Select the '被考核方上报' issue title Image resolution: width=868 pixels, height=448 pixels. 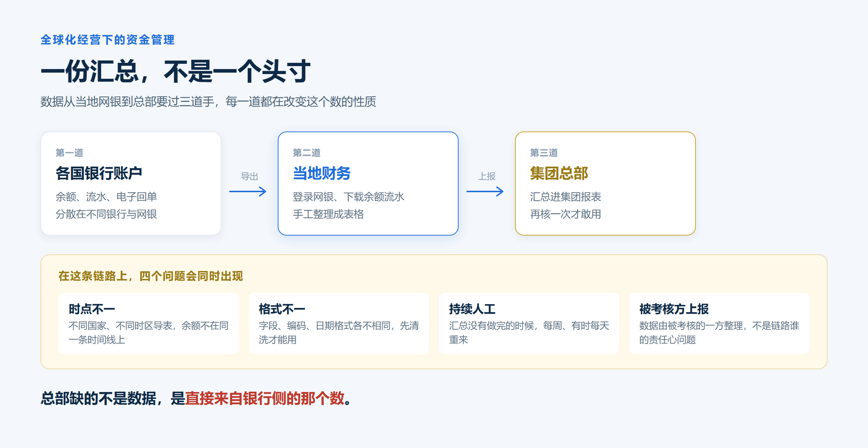pyautogui.click(x=674, y=309)
